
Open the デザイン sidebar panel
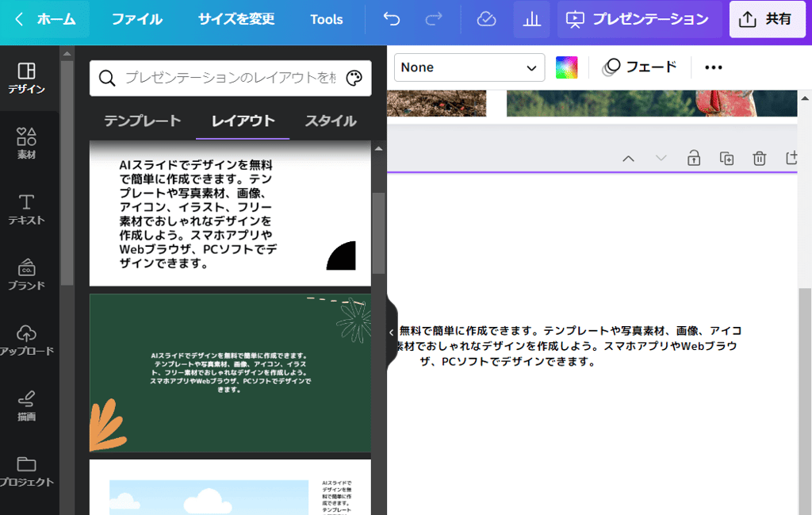tap(26, 79)
